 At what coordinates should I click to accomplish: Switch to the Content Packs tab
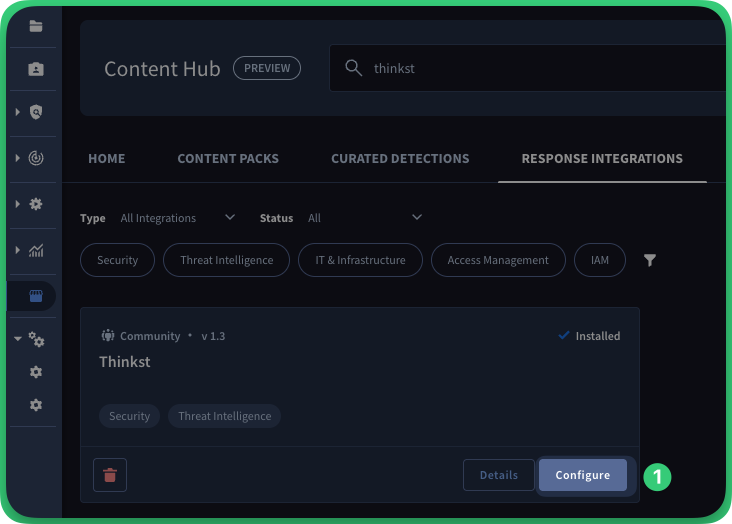pos(228,158)
